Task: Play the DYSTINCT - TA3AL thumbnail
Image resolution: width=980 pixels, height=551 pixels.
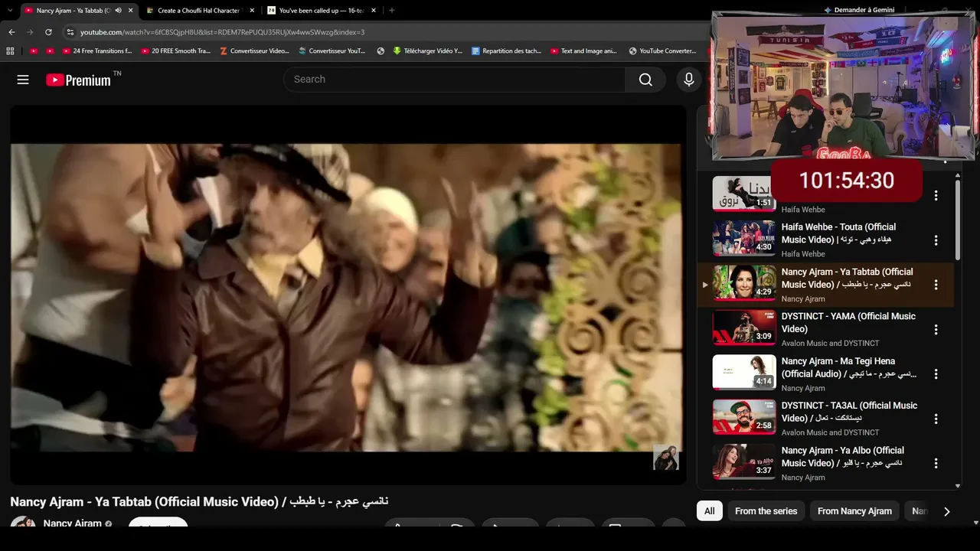Action: point(744,417)
